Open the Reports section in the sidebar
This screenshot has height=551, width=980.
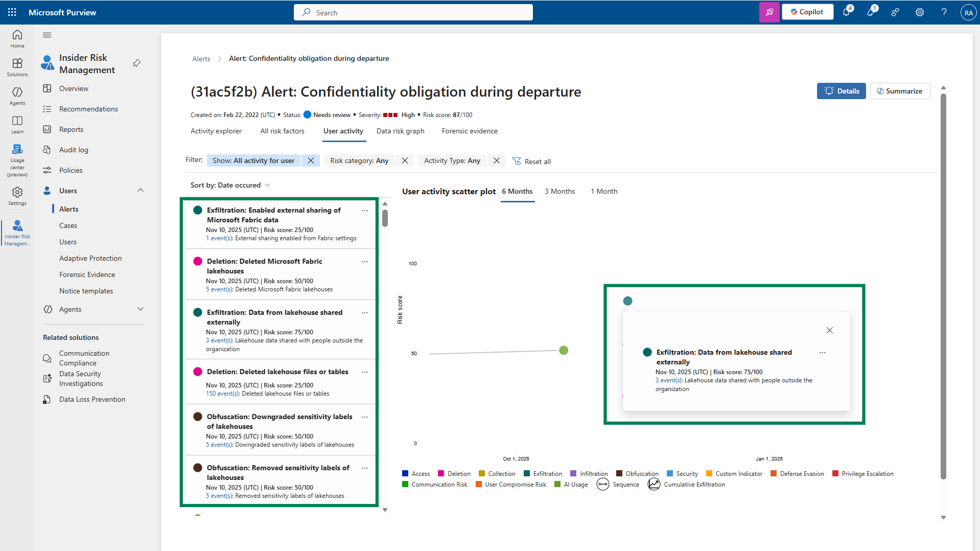click(70, 129)
